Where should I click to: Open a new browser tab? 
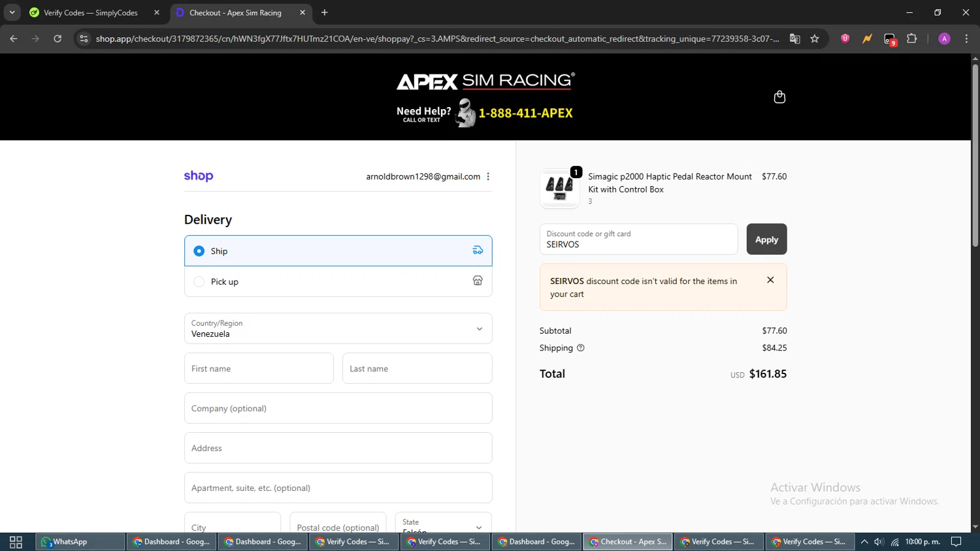(325, 12)
